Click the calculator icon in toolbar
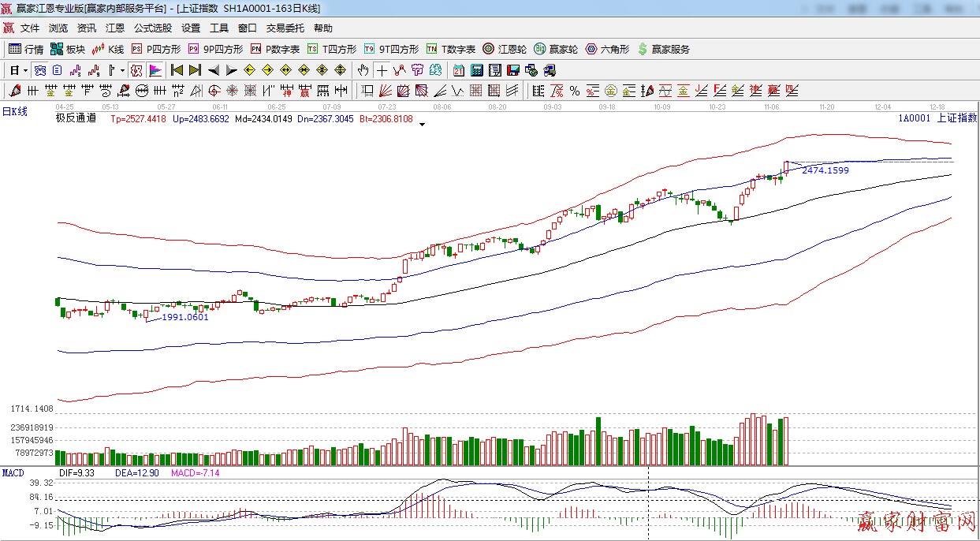 click(476, 70)
